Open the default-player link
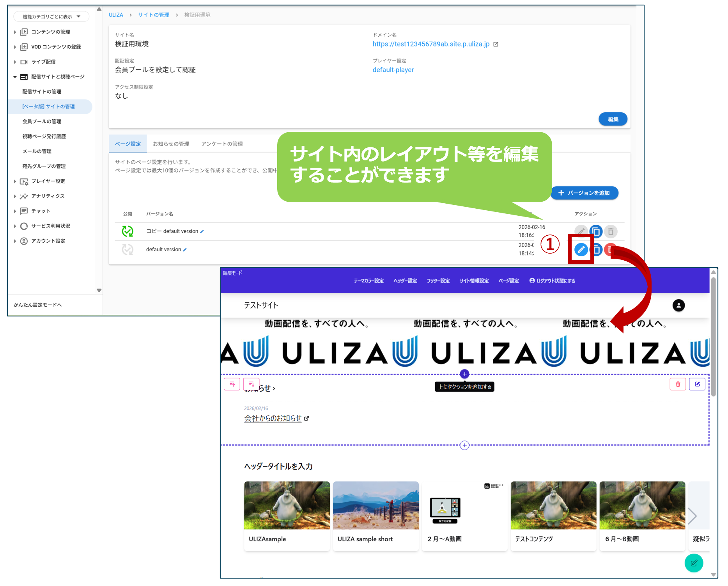 click(393, 70)
